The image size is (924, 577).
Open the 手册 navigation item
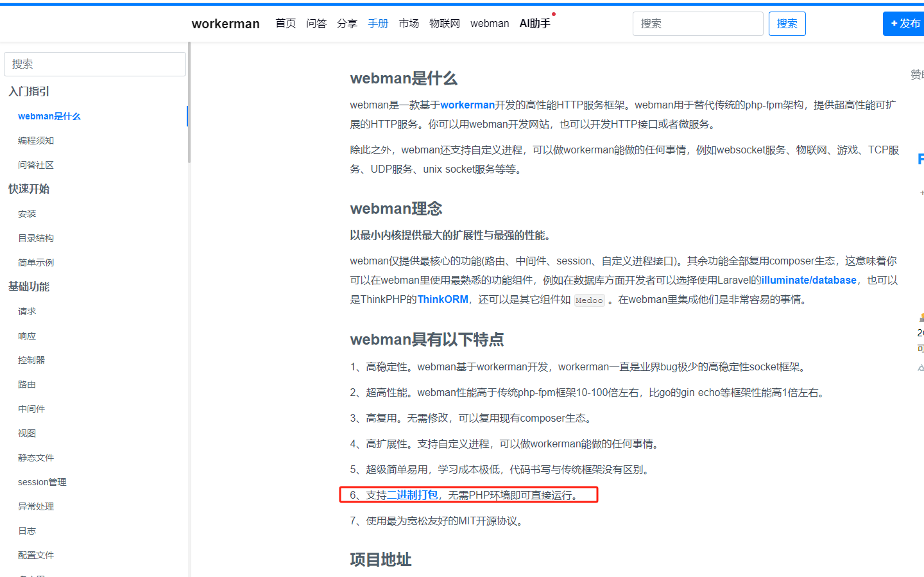point(378,24)
